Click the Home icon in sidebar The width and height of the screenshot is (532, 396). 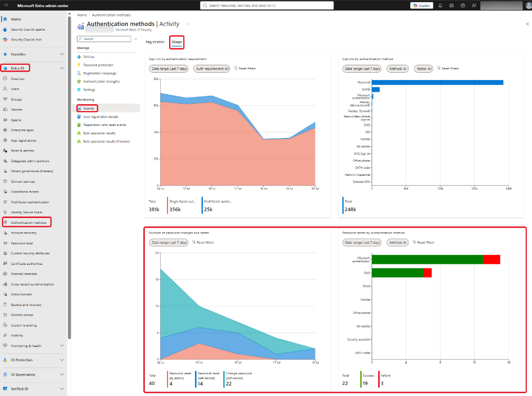coord(5,19)
